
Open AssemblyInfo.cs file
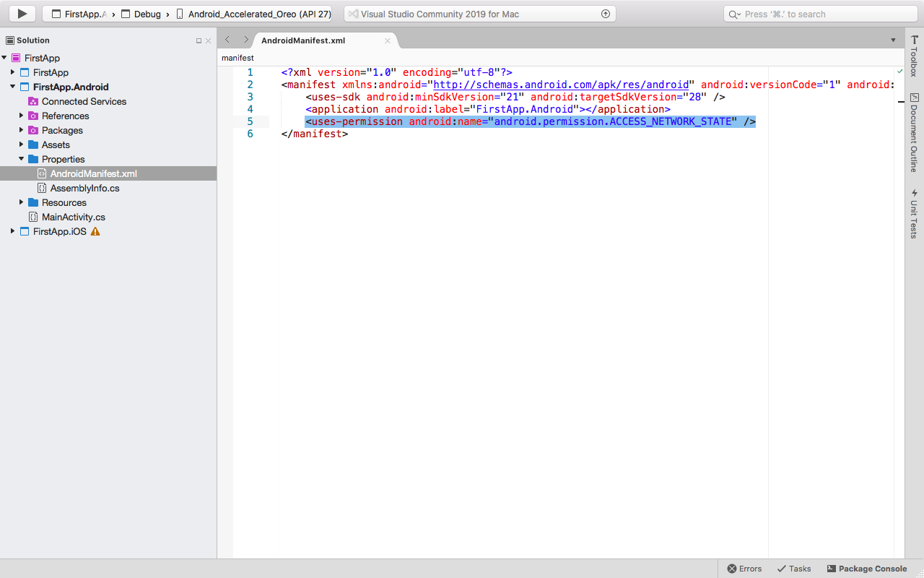tap(84, 188)
